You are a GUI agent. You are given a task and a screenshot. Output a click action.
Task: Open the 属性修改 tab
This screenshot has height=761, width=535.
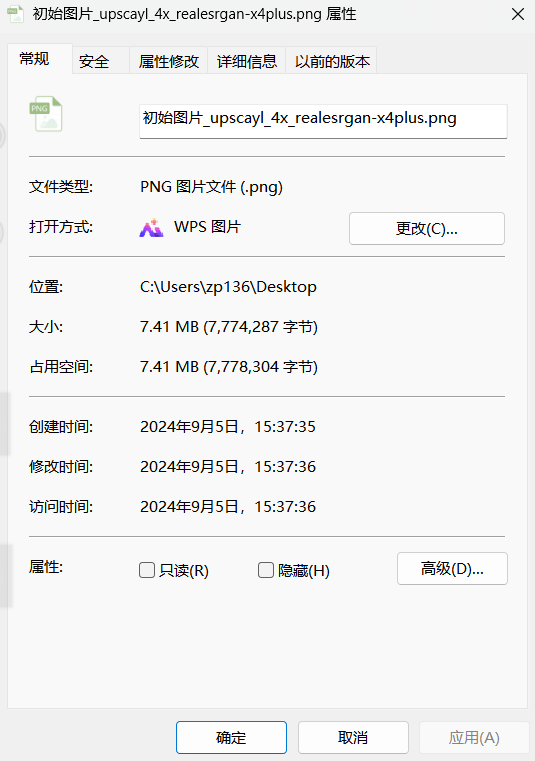(x=168, y=61)
